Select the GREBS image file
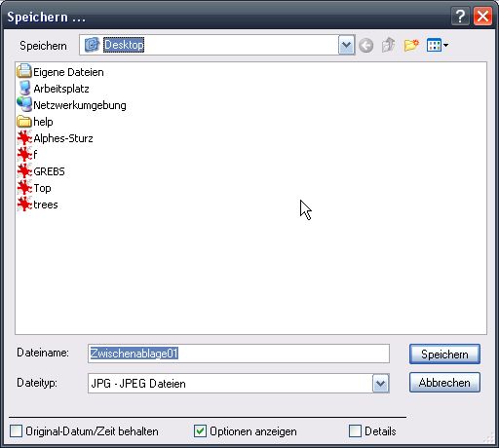This screenshot has height=448, width=499. pyautogui.click(x=41, y=171)
